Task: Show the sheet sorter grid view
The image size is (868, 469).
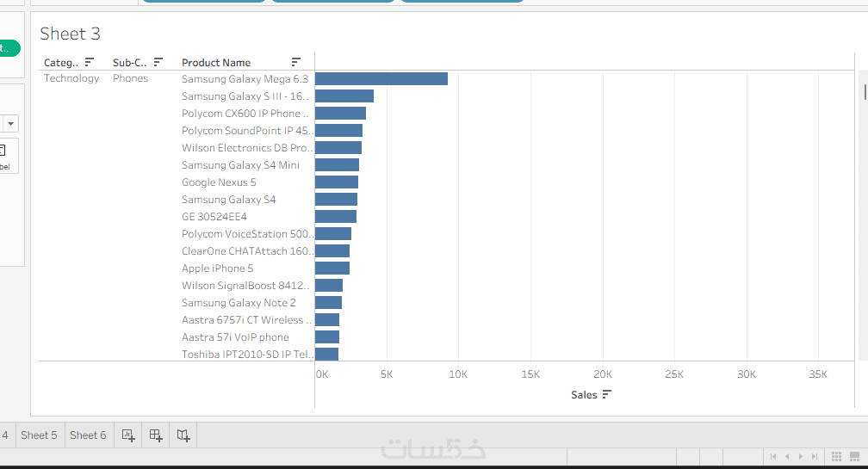Action: (836, 456)
